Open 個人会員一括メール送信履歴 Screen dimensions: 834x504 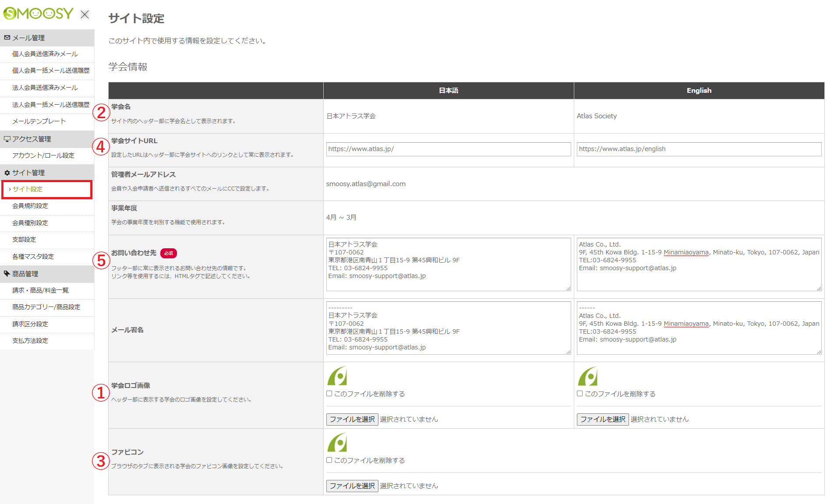click(47, 70)
